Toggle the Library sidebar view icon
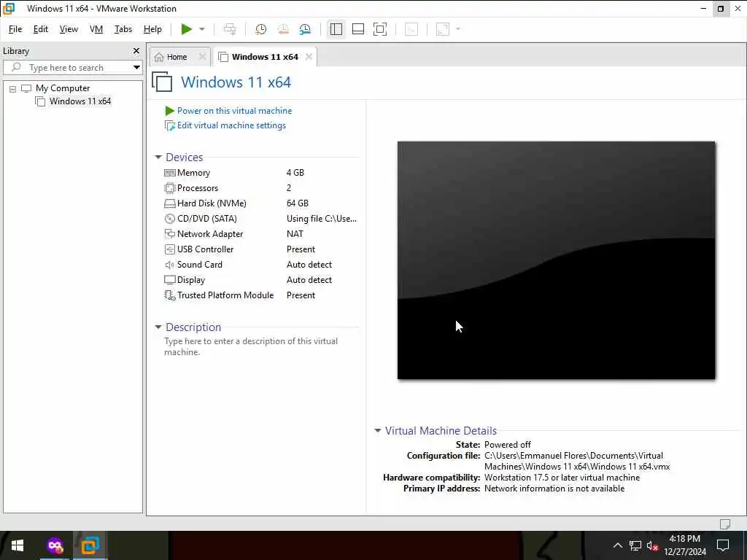Image resolution: width=747 pixels, height=560 pixels. click(336, 29)
